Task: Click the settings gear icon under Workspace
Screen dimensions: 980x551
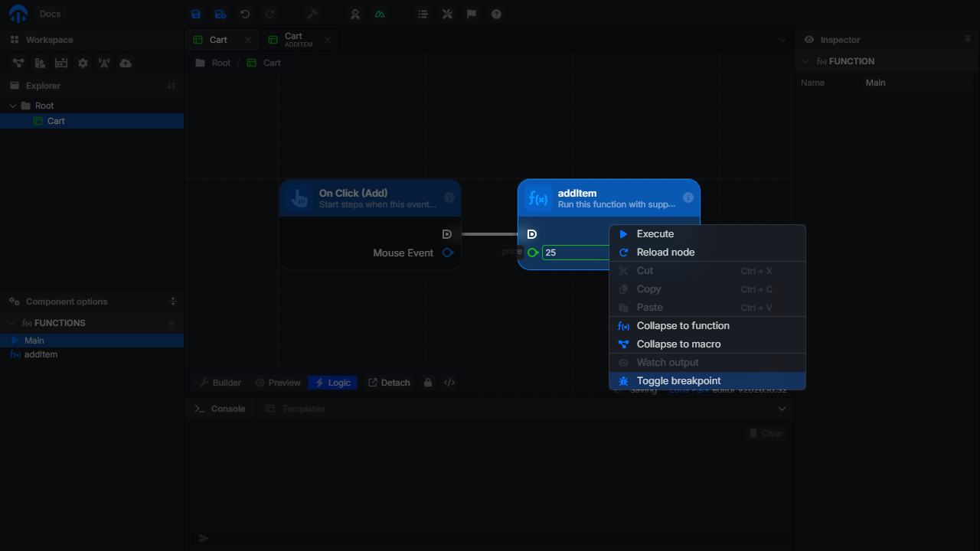Action: pos(83,63)
